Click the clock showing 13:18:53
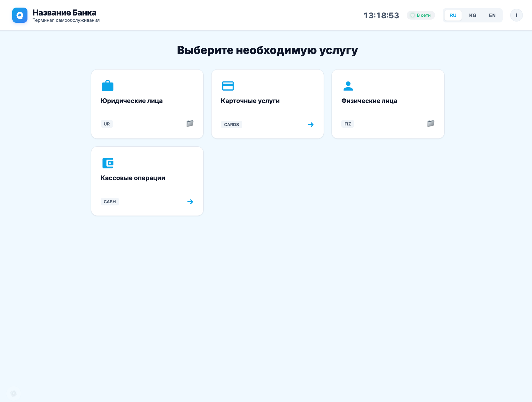532x402 pixels. click(381, 15)
